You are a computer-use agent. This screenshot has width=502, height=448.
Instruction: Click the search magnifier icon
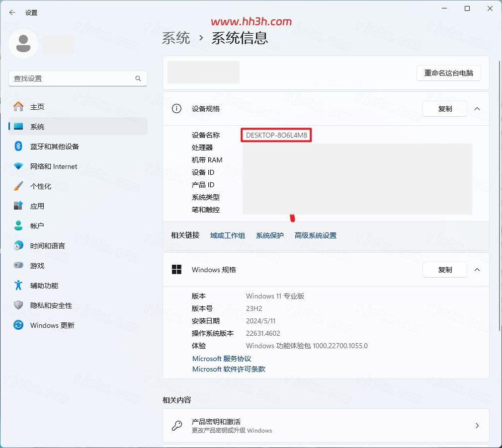[138, 78]
